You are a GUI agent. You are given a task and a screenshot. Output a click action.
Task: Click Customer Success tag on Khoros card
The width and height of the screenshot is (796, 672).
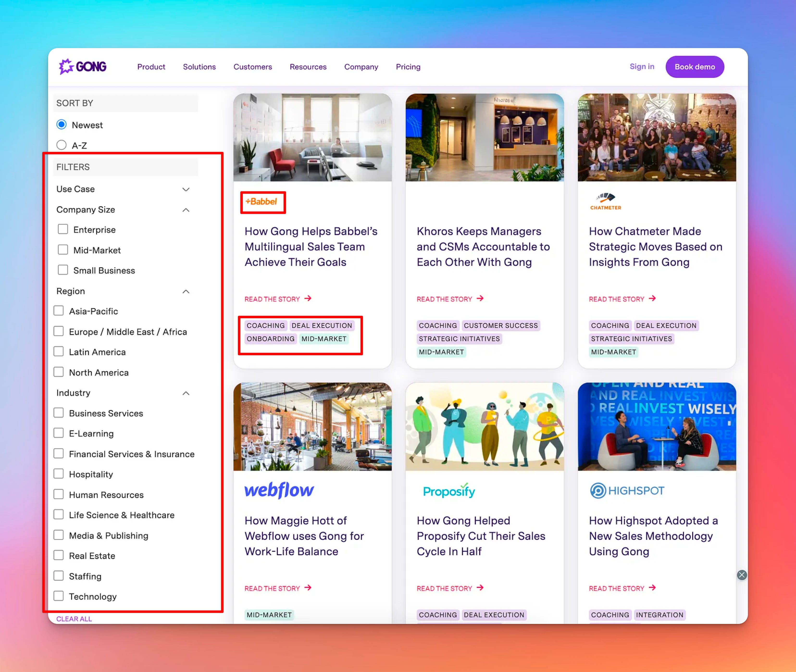tap(501, 325)
